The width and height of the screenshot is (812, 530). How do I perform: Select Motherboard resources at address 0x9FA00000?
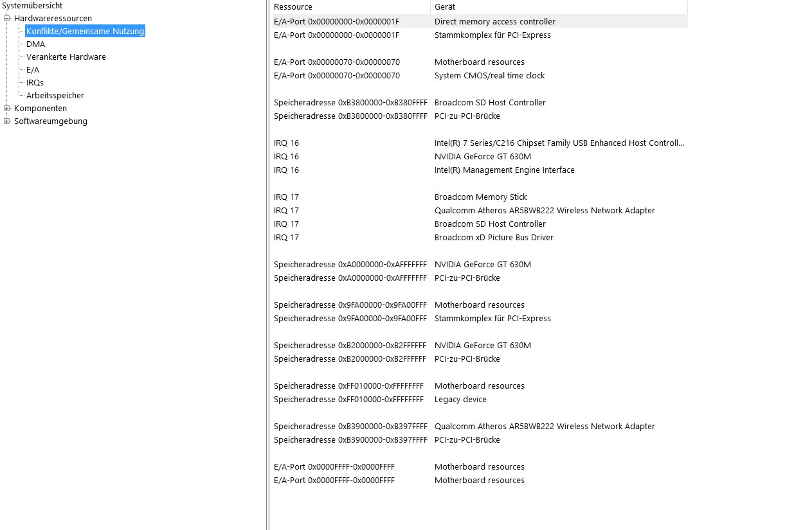click(480, 305)
